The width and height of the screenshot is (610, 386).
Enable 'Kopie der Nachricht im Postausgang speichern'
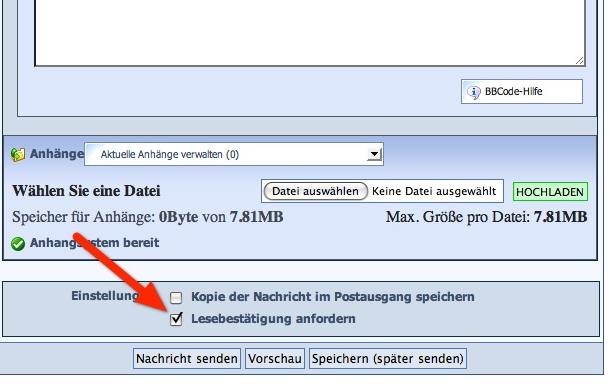point(176,298)
